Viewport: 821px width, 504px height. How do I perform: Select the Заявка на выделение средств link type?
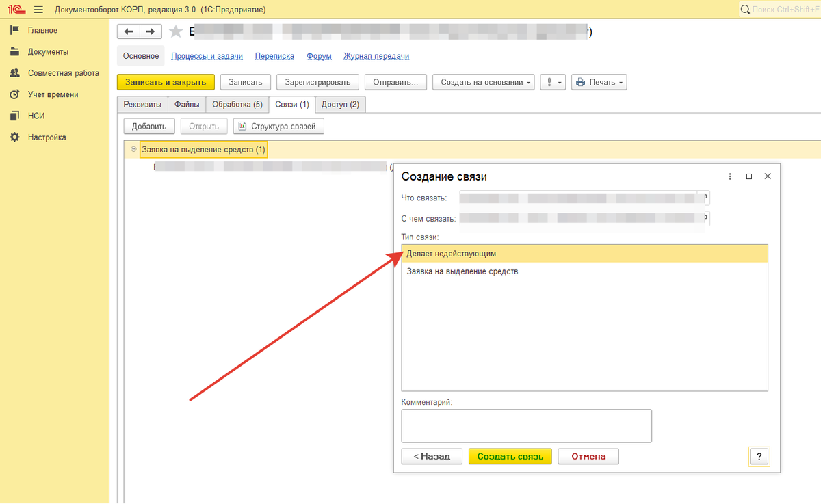coord(462,271)
